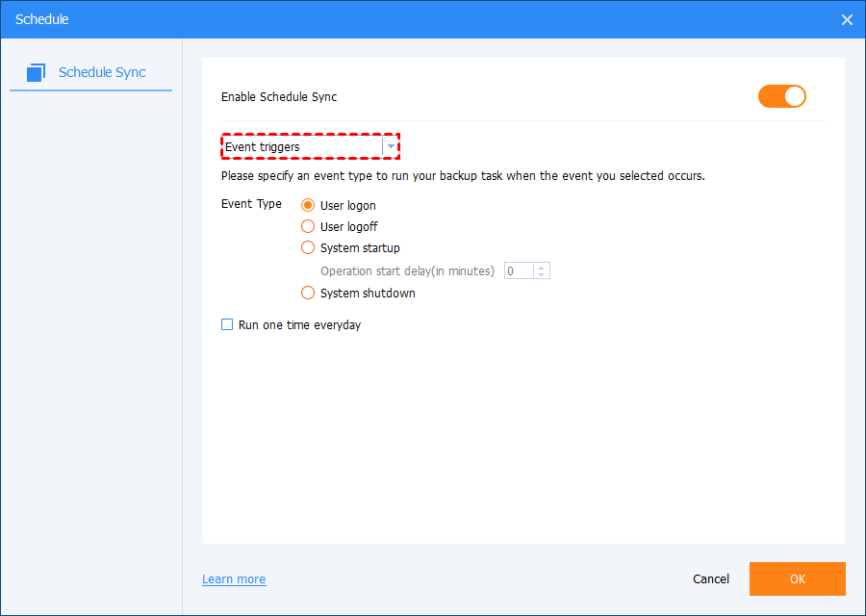Click the Run one time everyday label

(299, 324)
